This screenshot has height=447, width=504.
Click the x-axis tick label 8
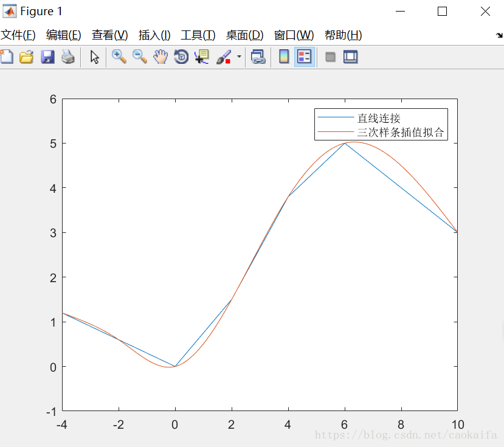click(401, 425)
